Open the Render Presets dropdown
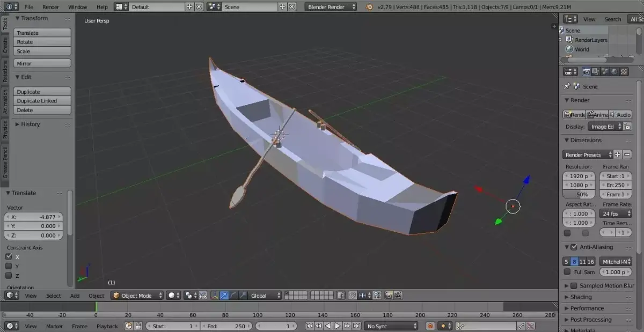644x332 pixels. click(588, 154)
